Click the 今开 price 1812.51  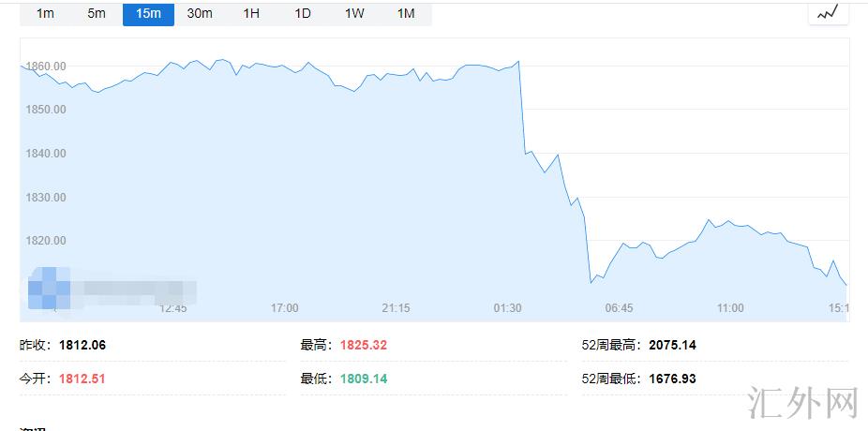[x=82, y=379]
